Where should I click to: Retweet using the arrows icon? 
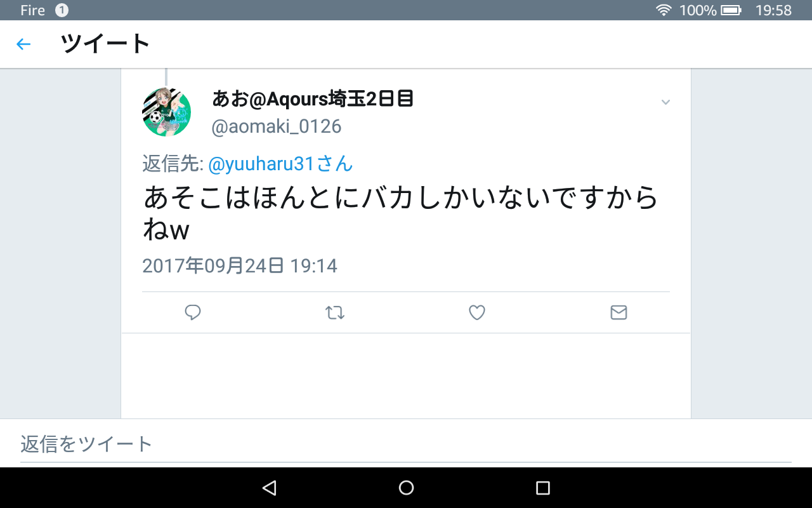335,312
